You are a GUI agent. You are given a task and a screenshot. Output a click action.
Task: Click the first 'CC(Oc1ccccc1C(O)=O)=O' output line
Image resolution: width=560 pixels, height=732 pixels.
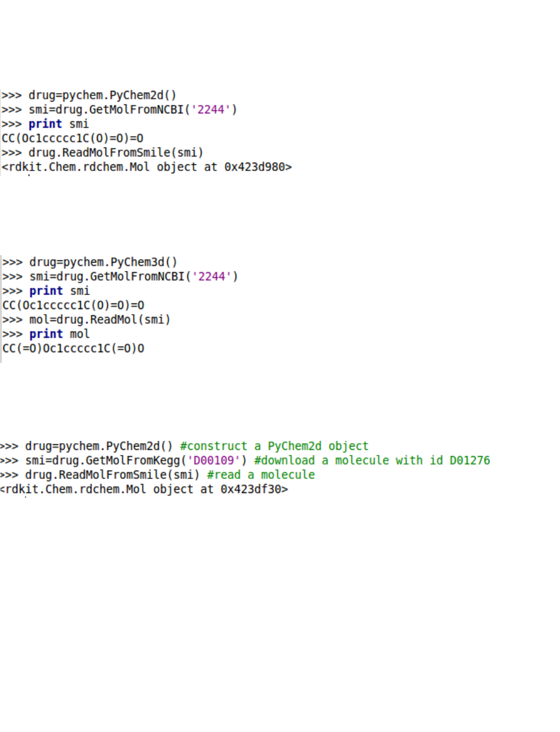tap(72, 138)
